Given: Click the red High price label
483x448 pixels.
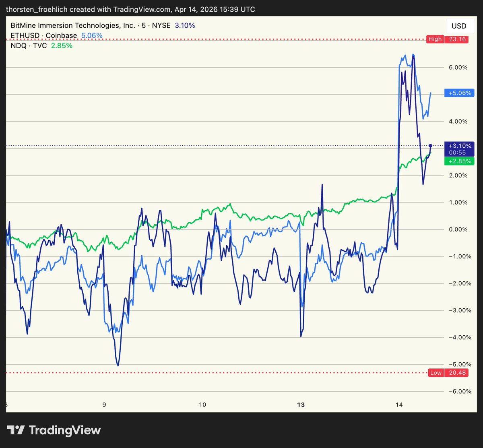Looking at the screenshot, I should [435, 39].
